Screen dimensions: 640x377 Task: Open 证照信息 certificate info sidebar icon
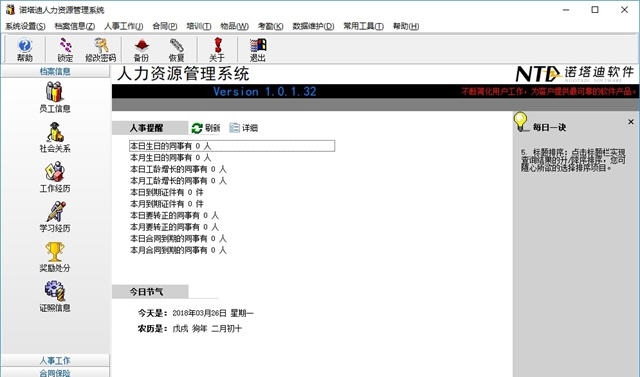click(x=55, y=296)
